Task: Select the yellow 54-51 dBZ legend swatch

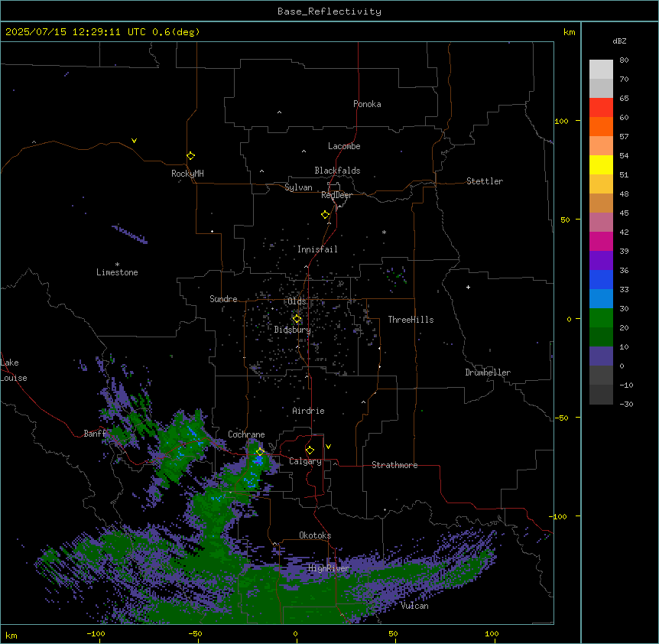Action: click(x=601, y=164)
